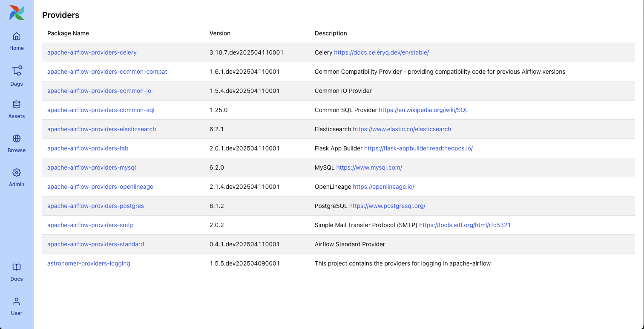The height and width of the screenshot is (329, 644).
Task: Open apache-airflow-providers-elasticsearch link
Action: click(x=102, y=129)
